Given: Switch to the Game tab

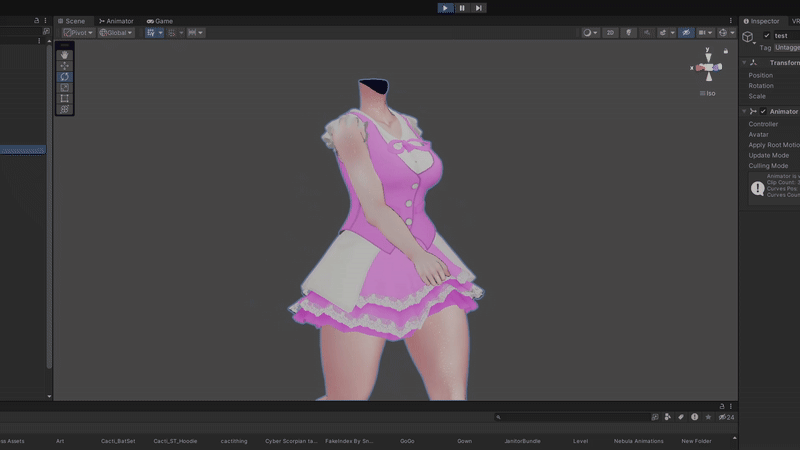Looking at the screenshot, I should (x=160, y=21).
